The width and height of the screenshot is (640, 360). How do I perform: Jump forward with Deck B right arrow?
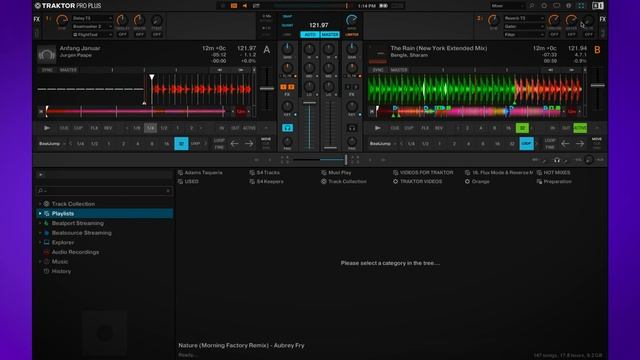click(x=580, y=144)
